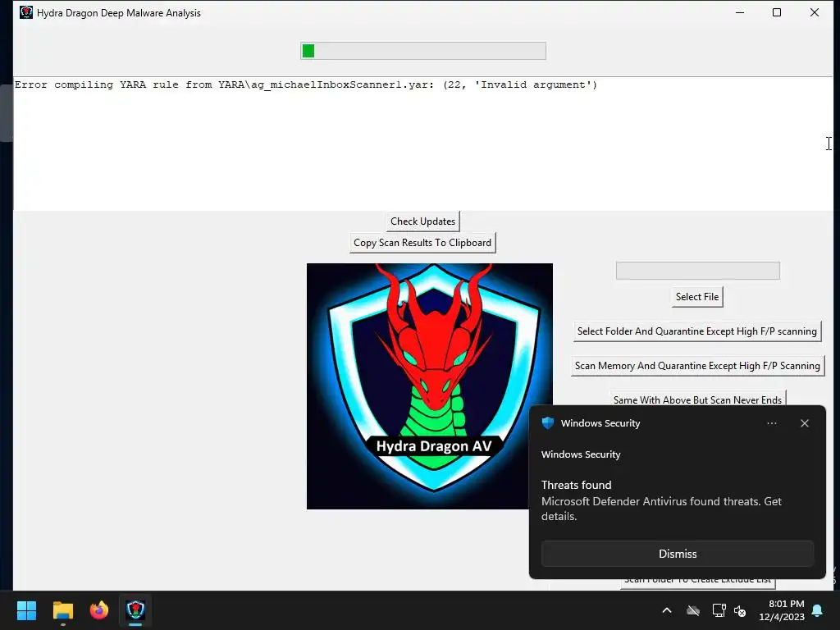The image size is (840, 630).
Task: Click Hydra Dragon taskbar icon
Action: coord(135,610)
